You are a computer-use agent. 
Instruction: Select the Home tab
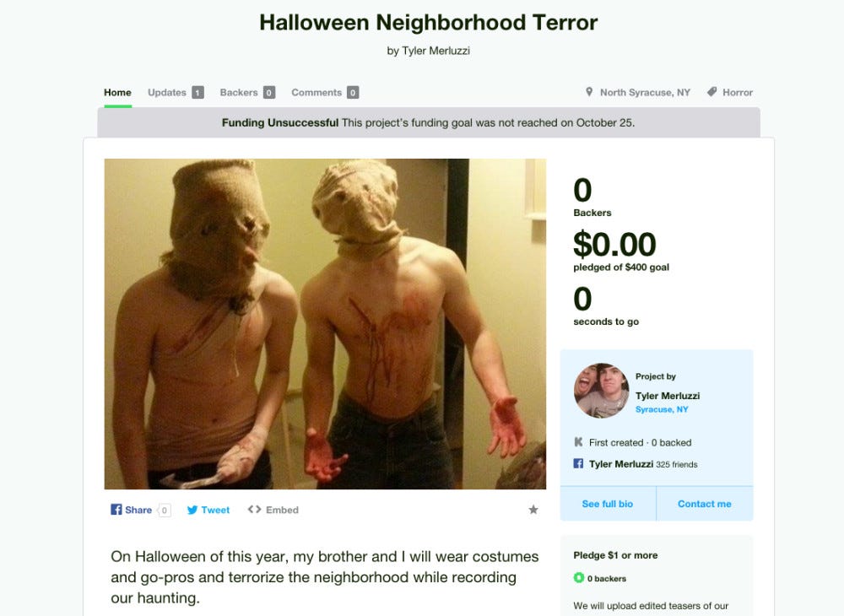tap(117, 93)
